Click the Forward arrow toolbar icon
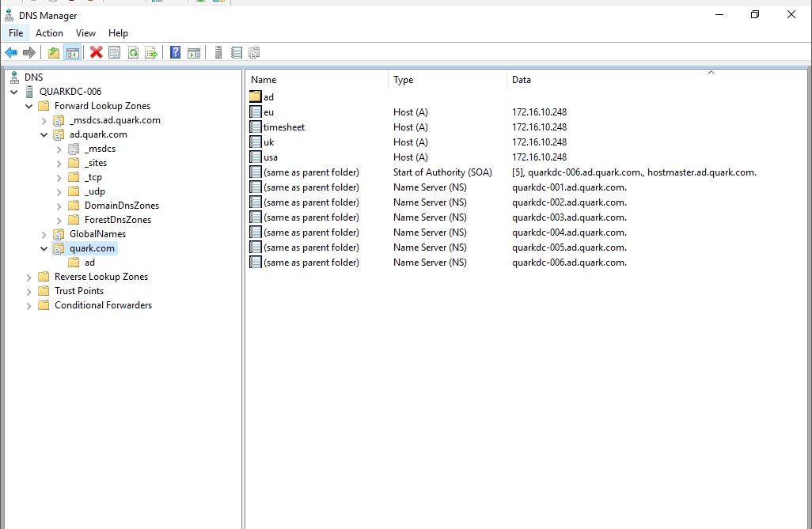 click(x=29, y=52)
